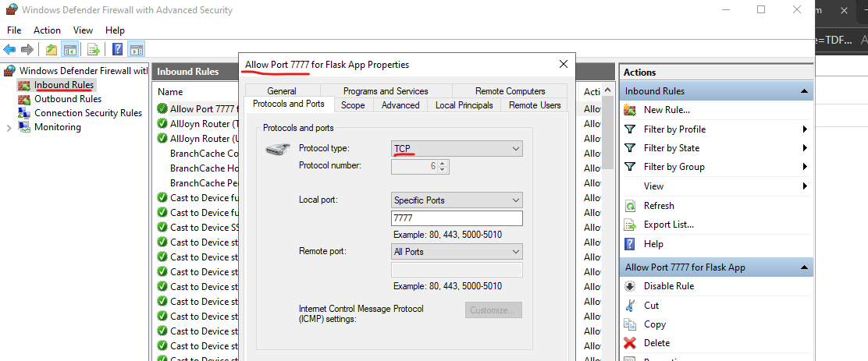Switch to the Advanced tab
This screenshot has width=868, height=361.
(400, 105)
